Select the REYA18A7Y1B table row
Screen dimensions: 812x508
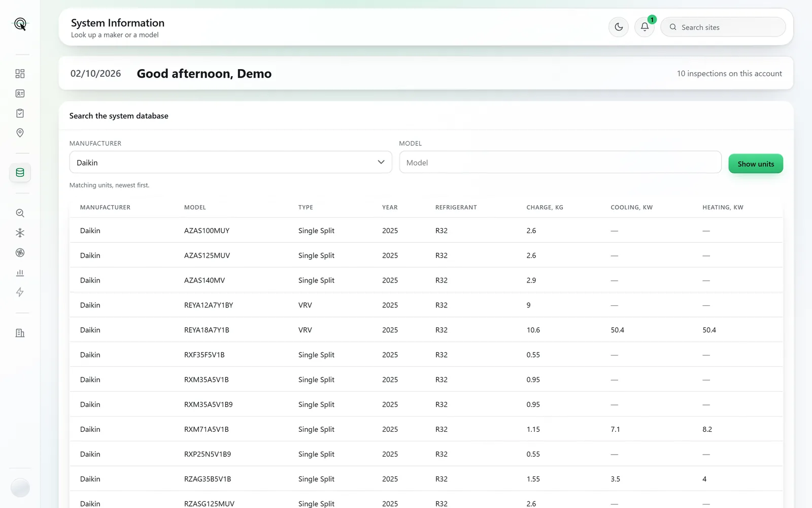pyautogui.click(x=426, y=330)
